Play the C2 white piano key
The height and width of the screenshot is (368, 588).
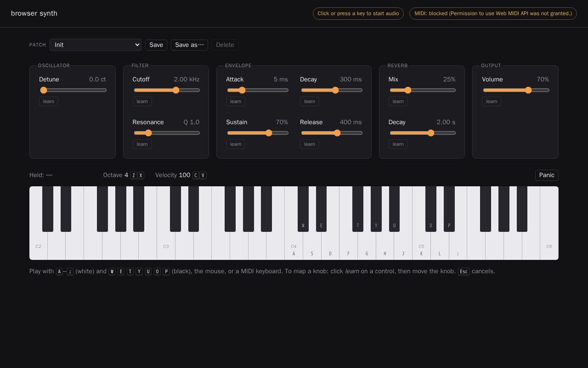click(x=38, y=246)
